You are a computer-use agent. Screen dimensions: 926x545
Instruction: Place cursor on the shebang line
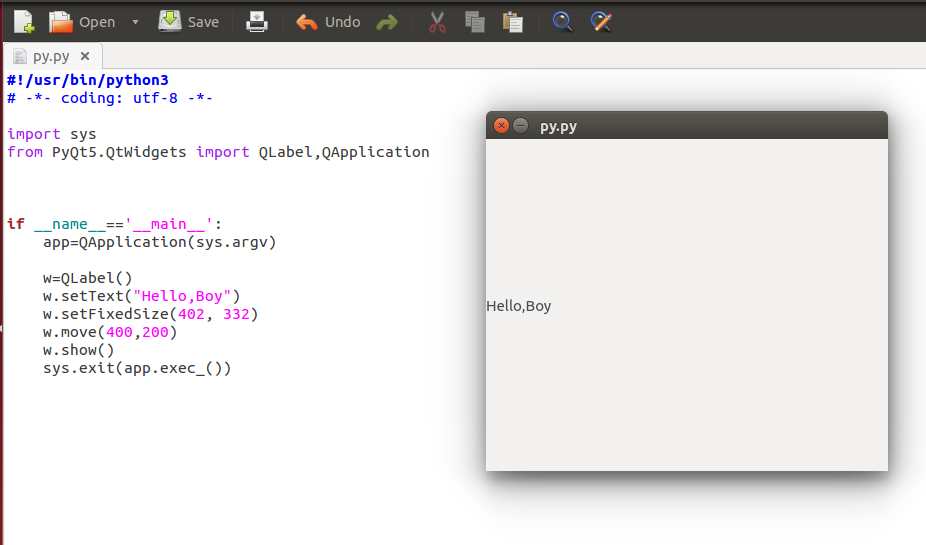pyautogui.click(x=88, y=80)
